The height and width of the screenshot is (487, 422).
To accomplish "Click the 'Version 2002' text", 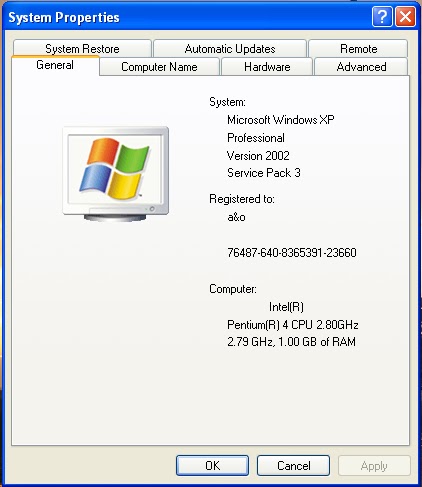I will pyautogui.click(x=258, y=155).
